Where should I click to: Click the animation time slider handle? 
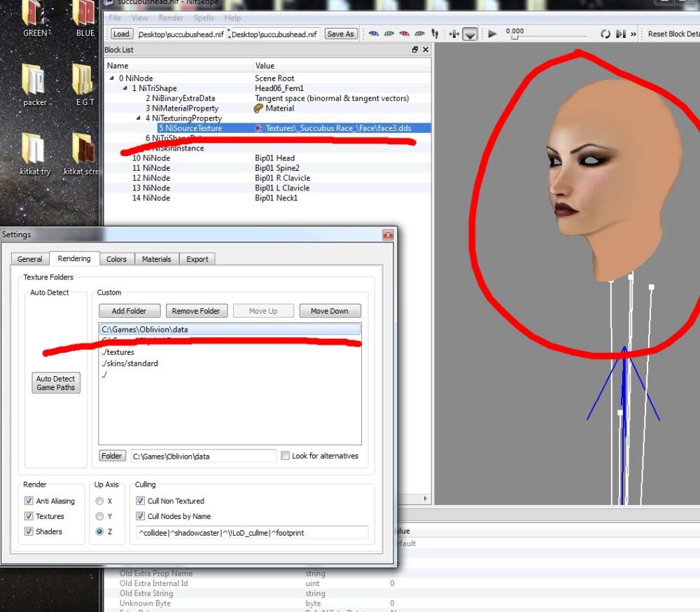514,38
